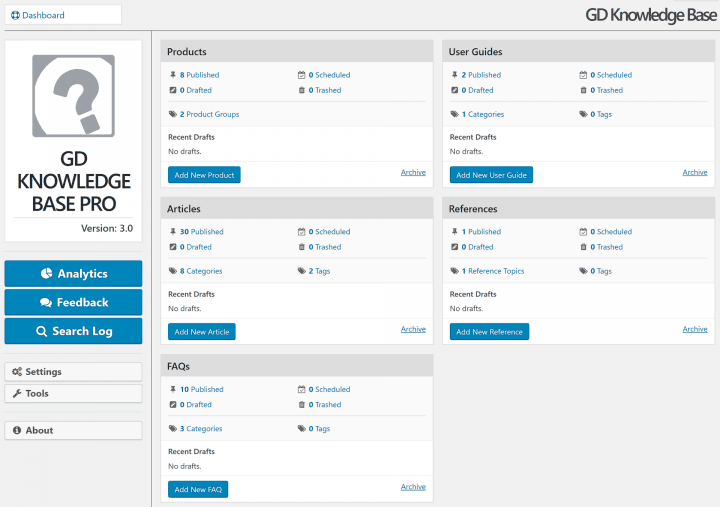Viewport: 720px width, 507px height.
Task: Click the calendar icon in Articles Scheduled row
Action: click(x=301, y=231)
